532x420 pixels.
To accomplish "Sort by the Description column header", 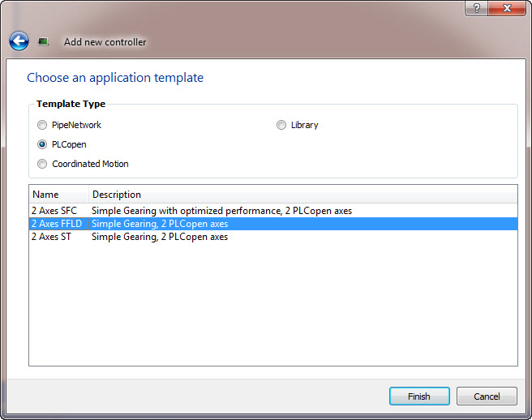I will [303, 195].
